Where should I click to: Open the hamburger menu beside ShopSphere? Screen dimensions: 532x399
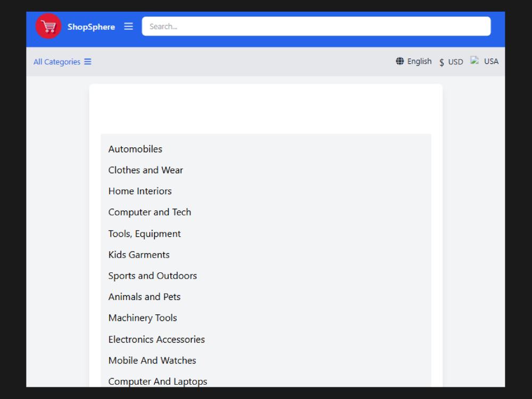tap(128, 26)
